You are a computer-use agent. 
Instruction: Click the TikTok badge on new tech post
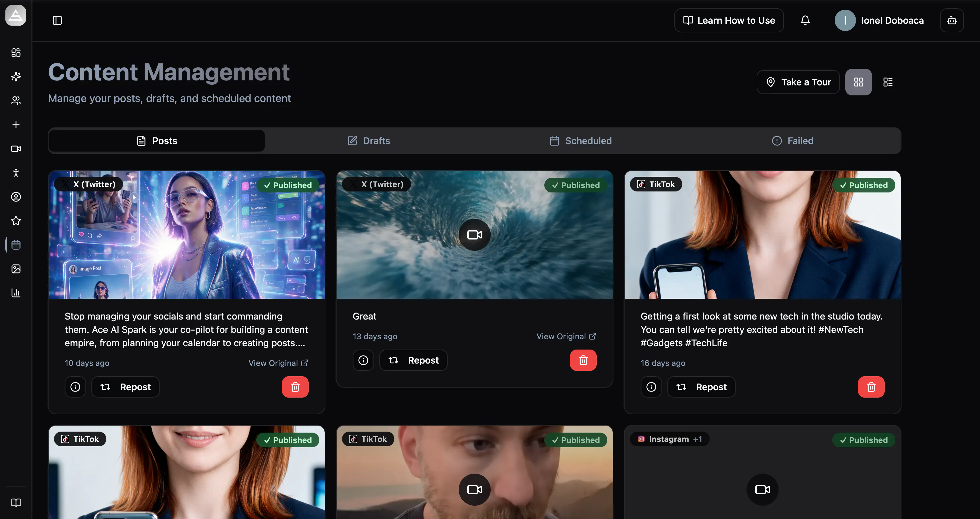[x=656, y=184]
